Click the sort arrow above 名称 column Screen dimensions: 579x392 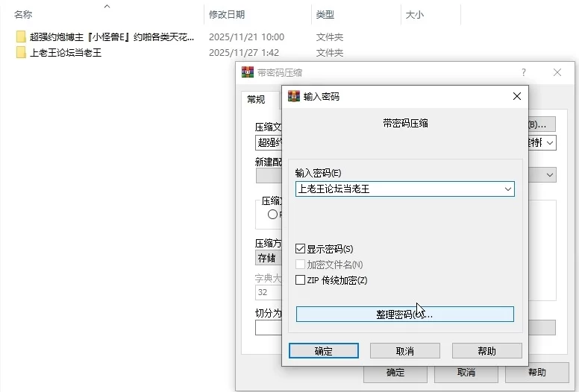(x=107, y=7)
